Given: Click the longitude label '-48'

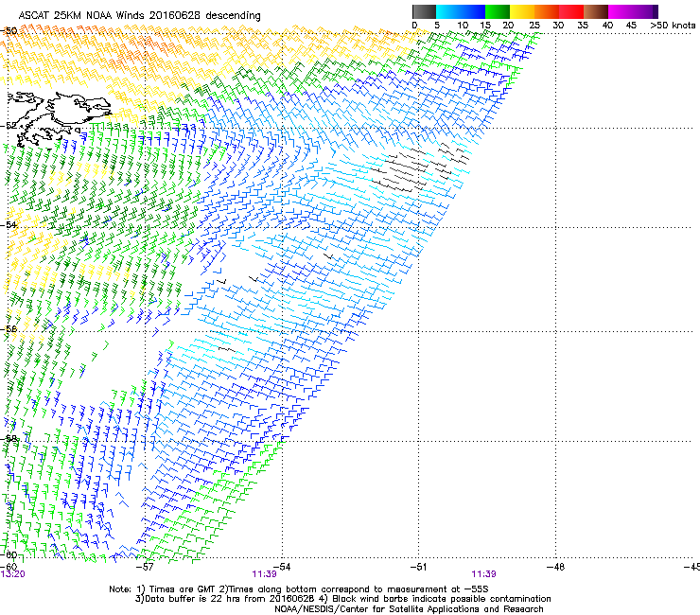Looking at the screenshot, I should (555, 567).
